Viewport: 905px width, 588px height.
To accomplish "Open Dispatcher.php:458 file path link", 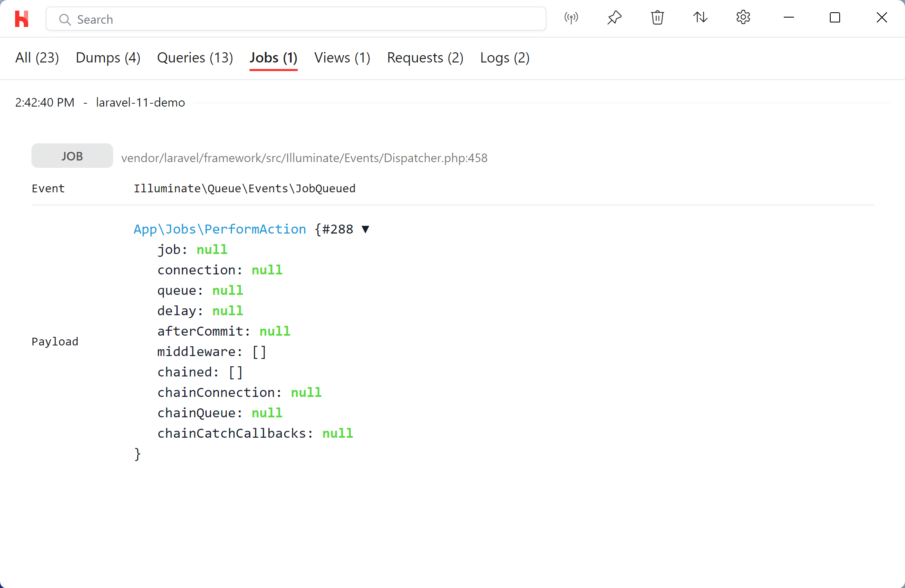I will click(x=304, y=158).
